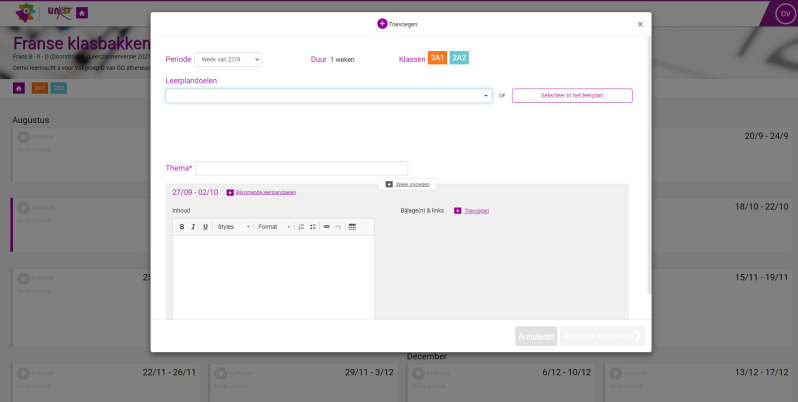Click the dialog vertical scrollbar

click(x=649, y=165)
